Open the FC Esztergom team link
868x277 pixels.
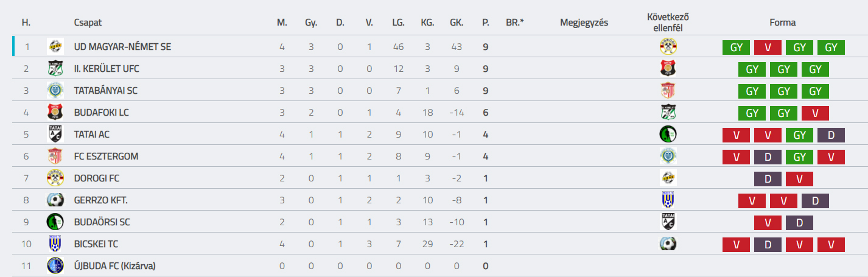106,156
